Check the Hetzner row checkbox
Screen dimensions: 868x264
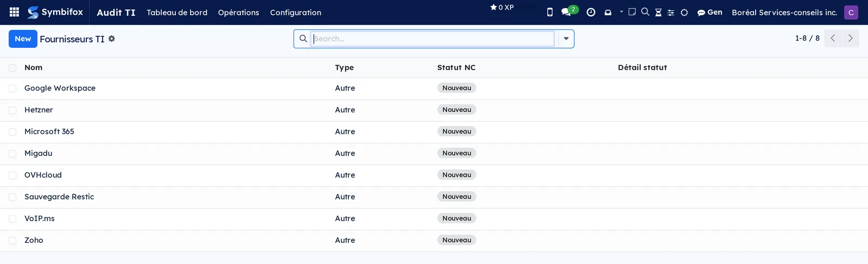pos(12,110)
